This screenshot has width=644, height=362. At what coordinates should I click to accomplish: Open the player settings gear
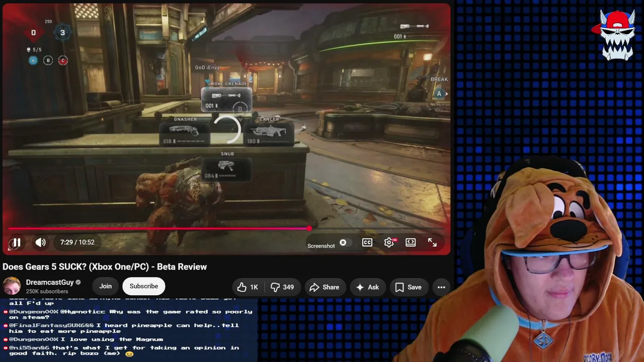389,243
